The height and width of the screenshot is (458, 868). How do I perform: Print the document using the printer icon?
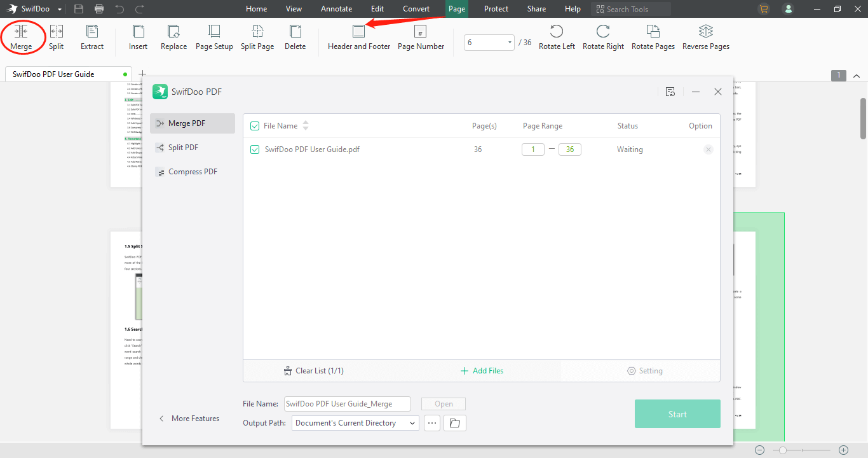pos(99,9)
